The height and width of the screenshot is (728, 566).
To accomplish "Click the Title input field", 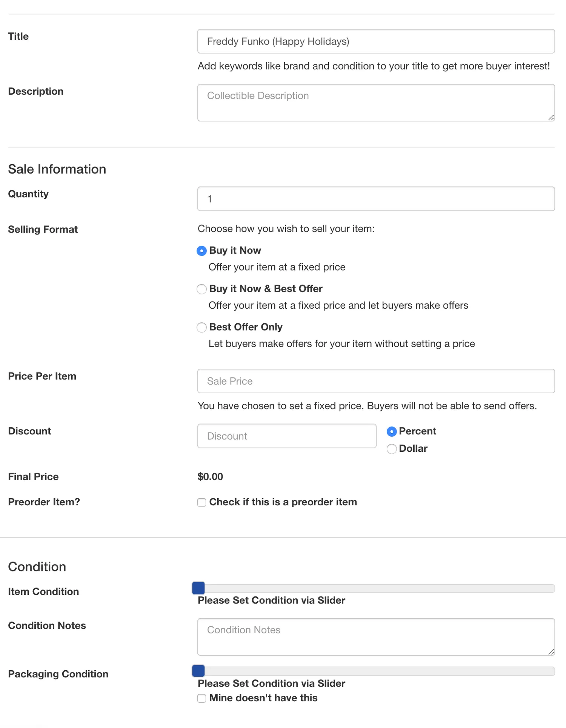I will pos(375,41).
